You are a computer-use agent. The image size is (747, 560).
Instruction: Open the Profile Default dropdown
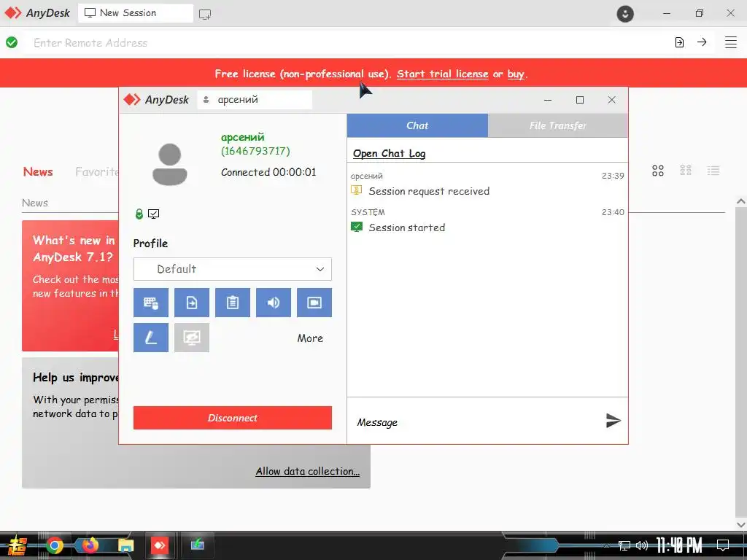233,269
